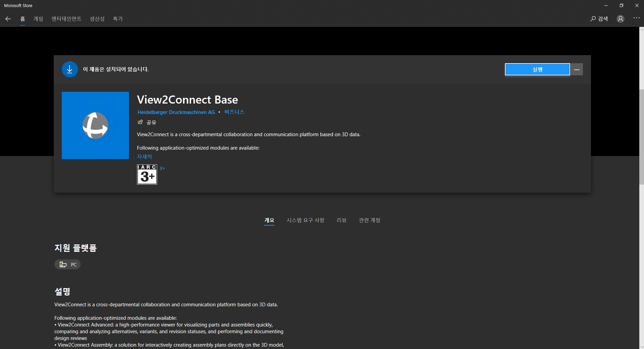The height and width of the screenshot is (349, 644).
Task: Launch the app with 실행 button
Action: pos(537,69)
